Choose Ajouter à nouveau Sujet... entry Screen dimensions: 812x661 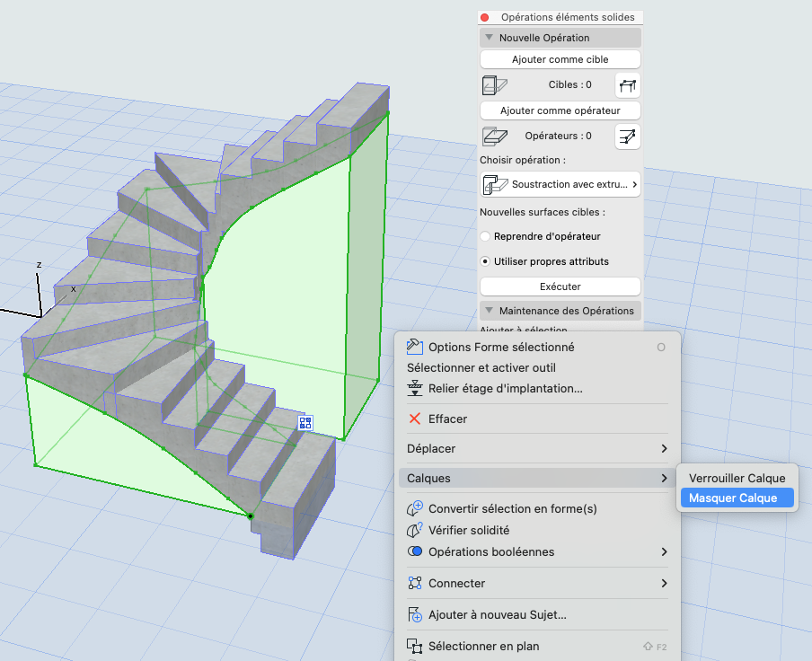[x=537, y=614]
